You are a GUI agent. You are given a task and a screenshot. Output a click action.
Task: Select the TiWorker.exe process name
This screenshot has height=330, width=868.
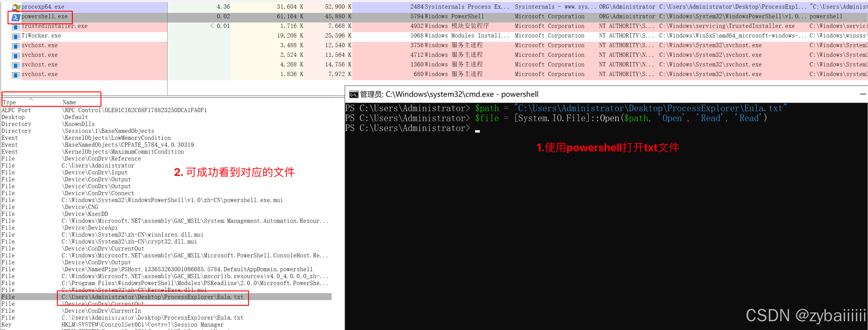click(41, 36)
